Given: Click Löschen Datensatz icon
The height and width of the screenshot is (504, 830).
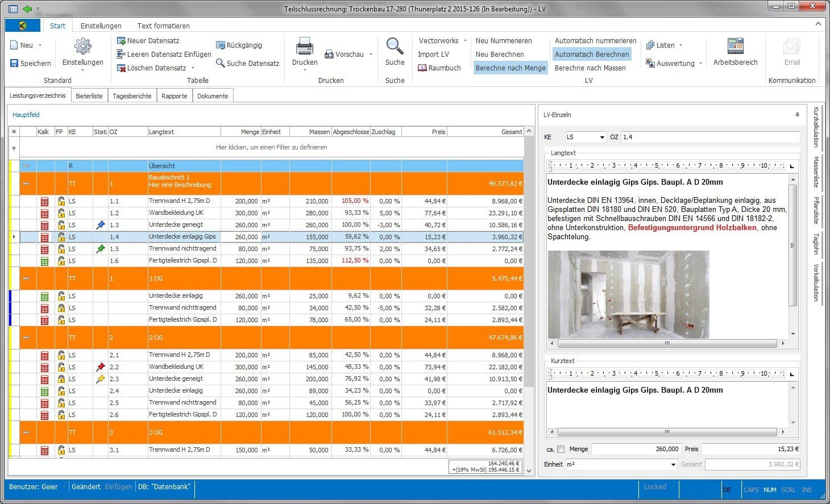Looking at the screenshot, I should point(121,68).
